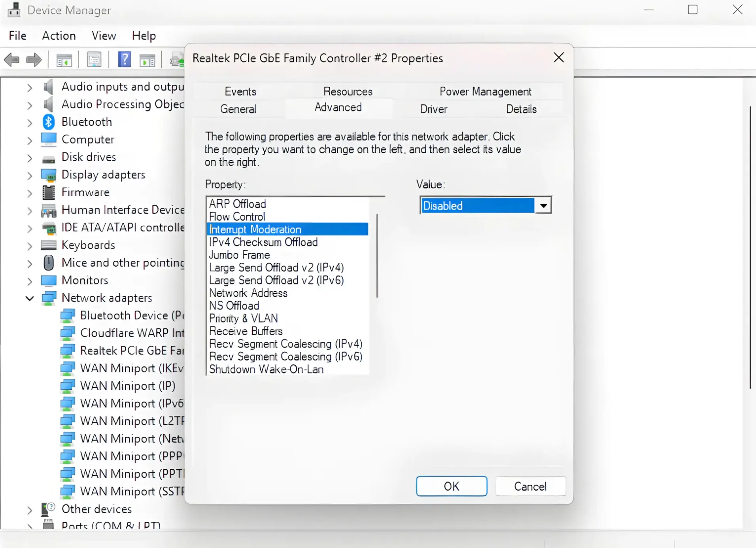Expand the Monitors category chevron

coord(30,281)
